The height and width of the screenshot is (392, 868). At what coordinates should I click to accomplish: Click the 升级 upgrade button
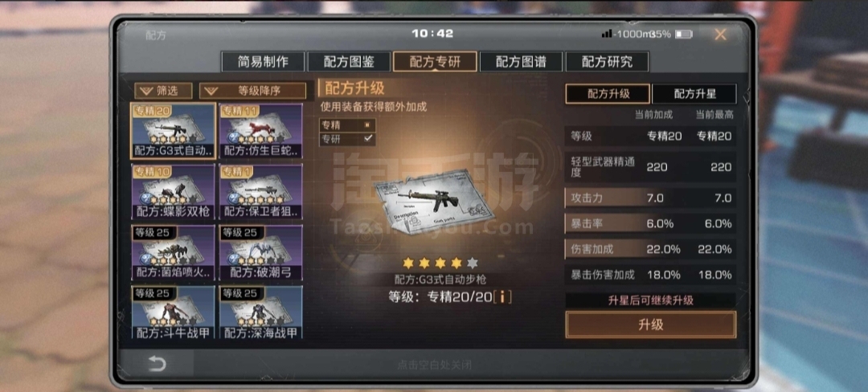[650, 325]
